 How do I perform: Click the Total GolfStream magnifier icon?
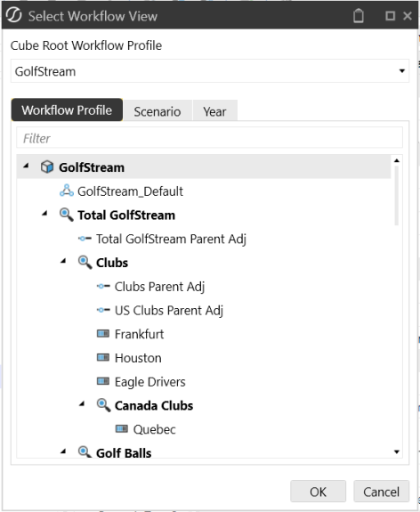tap(66, 215)
